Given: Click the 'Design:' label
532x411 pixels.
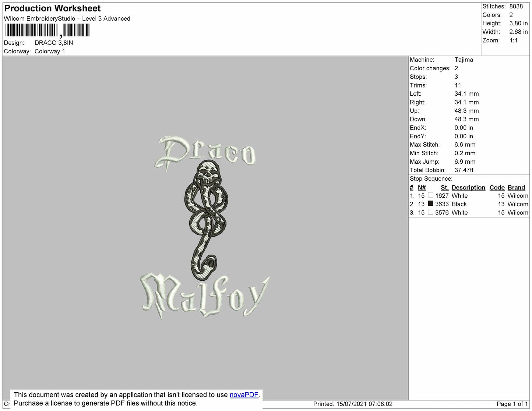Looking at the screenshot, I should click(x=14, y=43).
